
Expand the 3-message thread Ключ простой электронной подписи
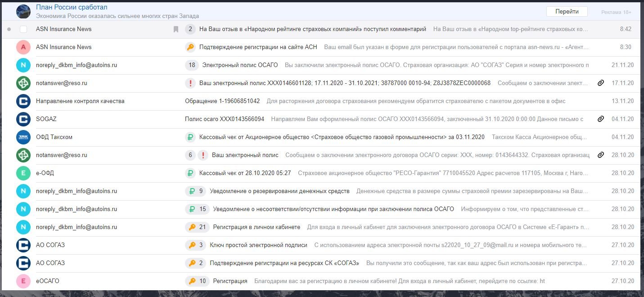(196, 245)
